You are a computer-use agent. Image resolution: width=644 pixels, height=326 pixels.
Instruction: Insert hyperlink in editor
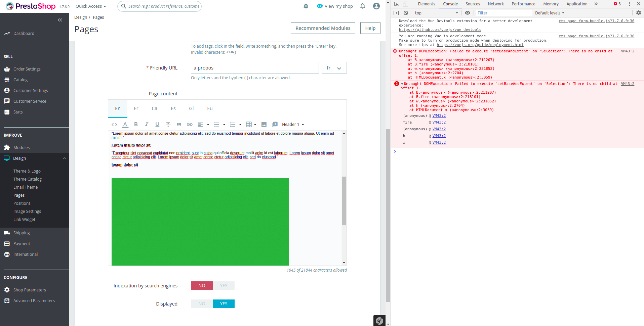[190, 125]
